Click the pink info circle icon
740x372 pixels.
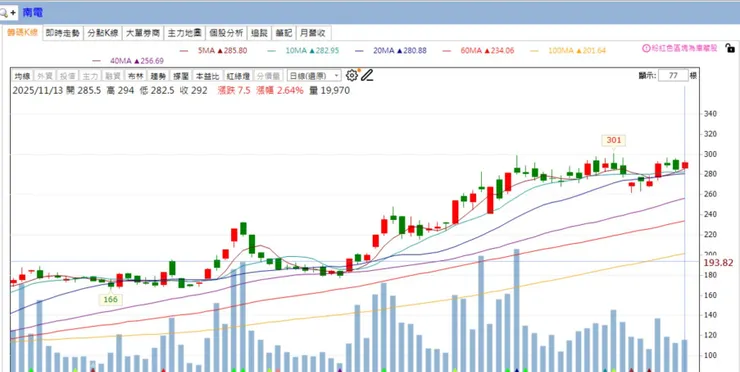(x=646, y=48)
